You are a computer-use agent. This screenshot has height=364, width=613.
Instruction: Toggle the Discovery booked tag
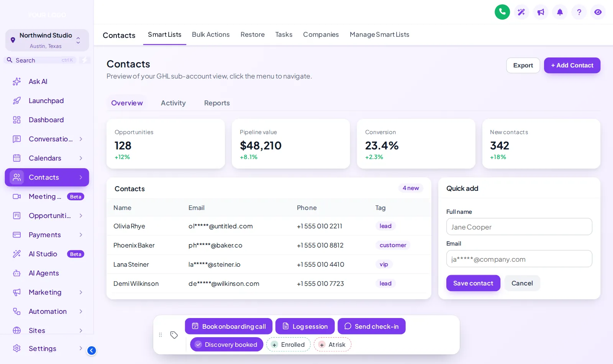click(x=226, y=344)
